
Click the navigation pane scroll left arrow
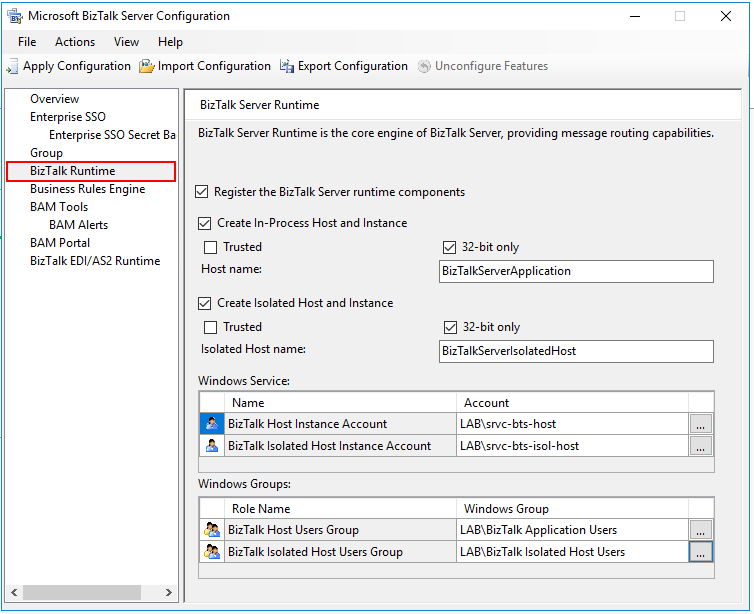click(14, 592)
